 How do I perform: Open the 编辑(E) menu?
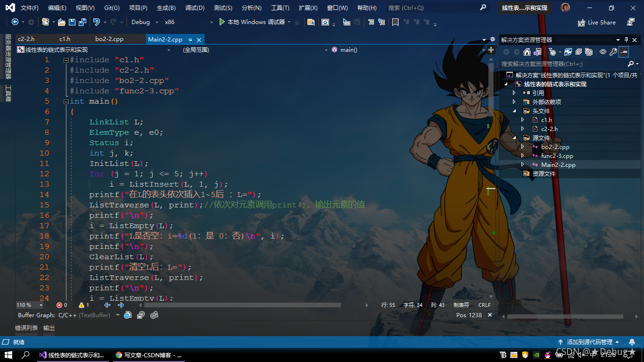tap(57, 8)
